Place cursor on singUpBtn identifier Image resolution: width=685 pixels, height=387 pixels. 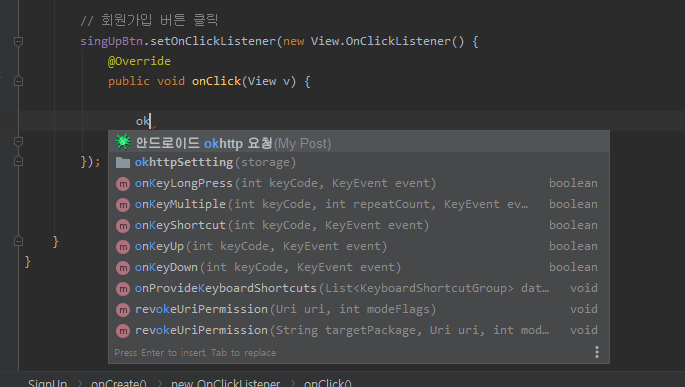click(111, 41)
